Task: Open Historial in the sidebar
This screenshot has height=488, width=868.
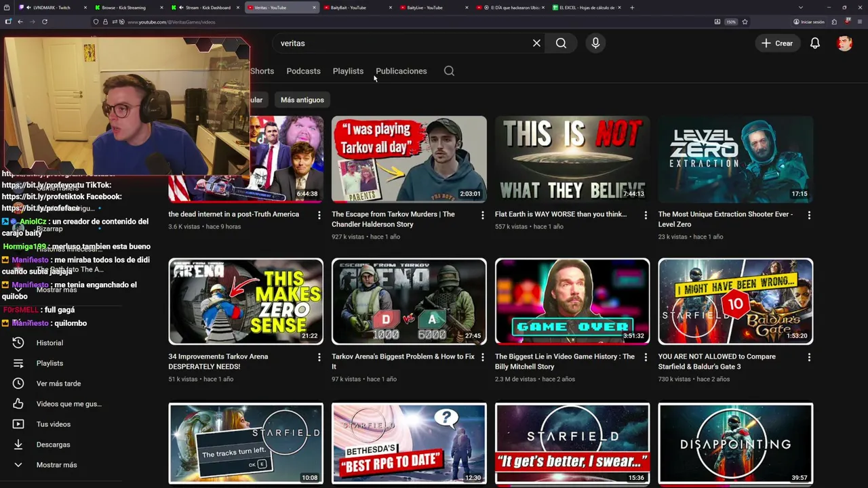Action: 50,343
